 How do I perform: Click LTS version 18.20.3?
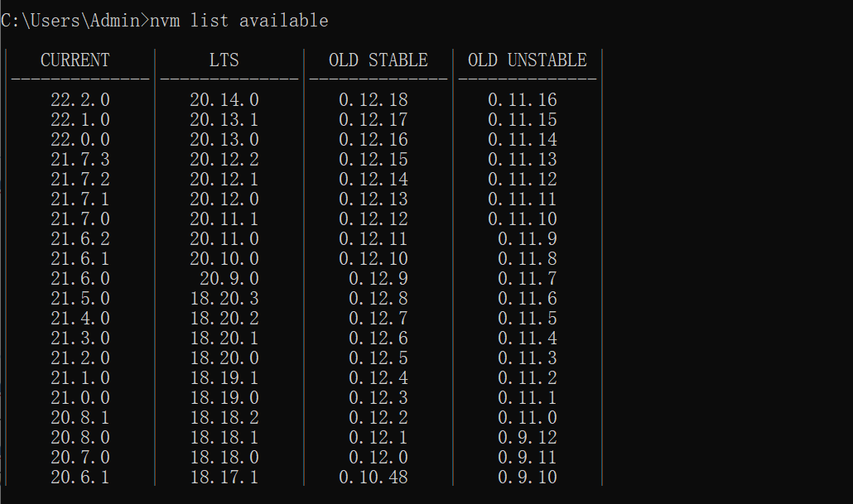(224, 299)
